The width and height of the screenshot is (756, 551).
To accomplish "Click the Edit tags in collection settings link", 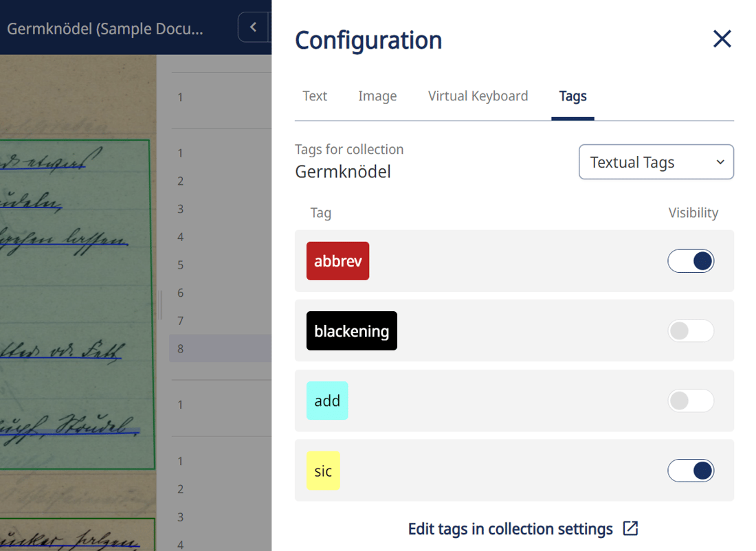I will [509, 529].
